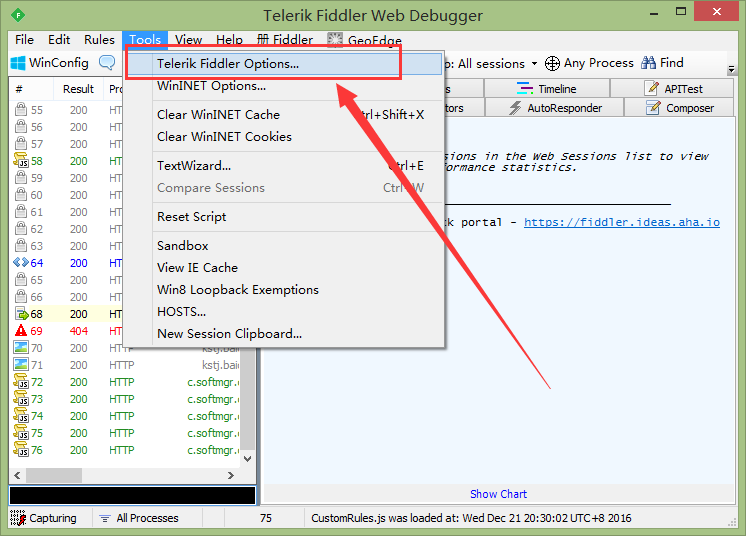
Task: Choose View IE Cache
Action: [x=285, y=268]
